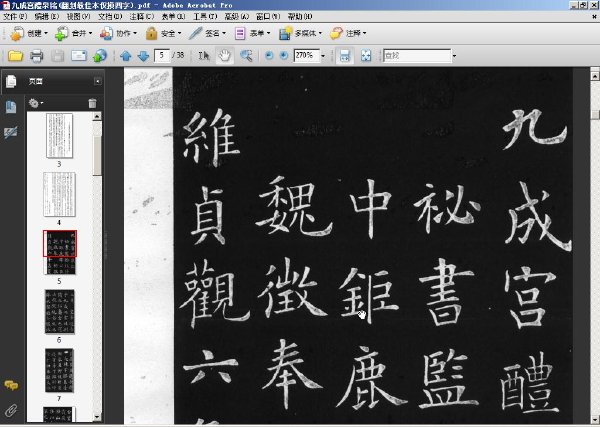
Task: Select page 5 thumbnail
Action: 60,253
